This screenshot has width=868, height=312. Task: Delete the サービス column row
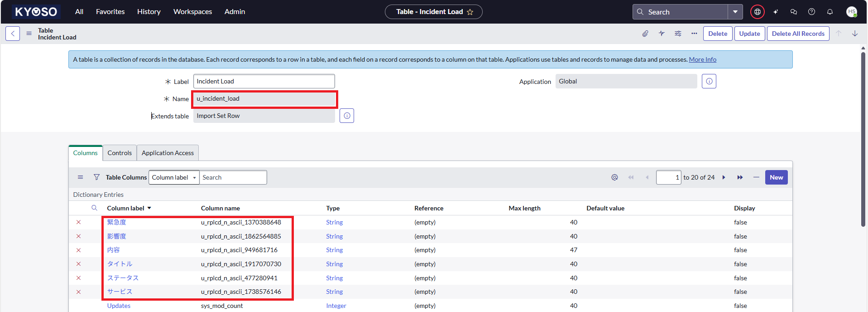78,292
